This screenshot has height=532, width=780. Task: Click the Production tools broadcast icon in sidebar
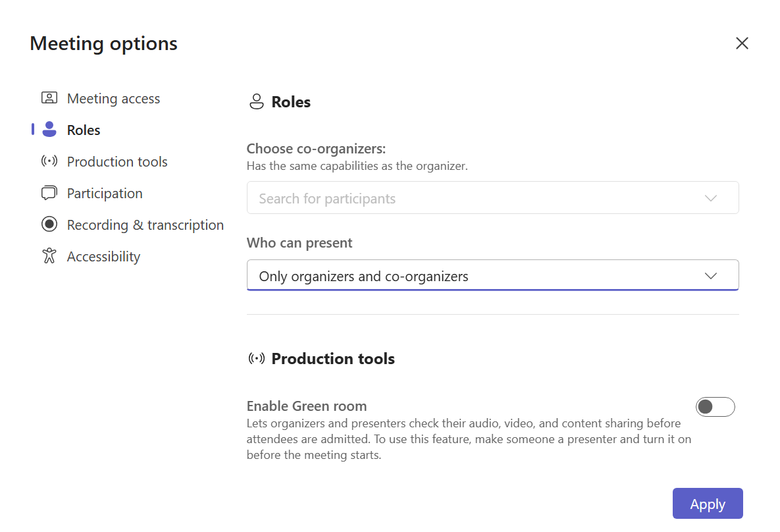(x=49, y=162)
